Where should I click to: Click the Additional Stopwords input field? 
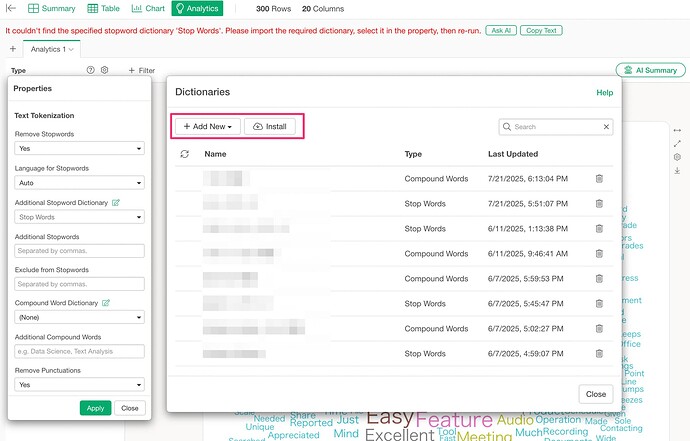pyautogui.click(x=79, y=251)
